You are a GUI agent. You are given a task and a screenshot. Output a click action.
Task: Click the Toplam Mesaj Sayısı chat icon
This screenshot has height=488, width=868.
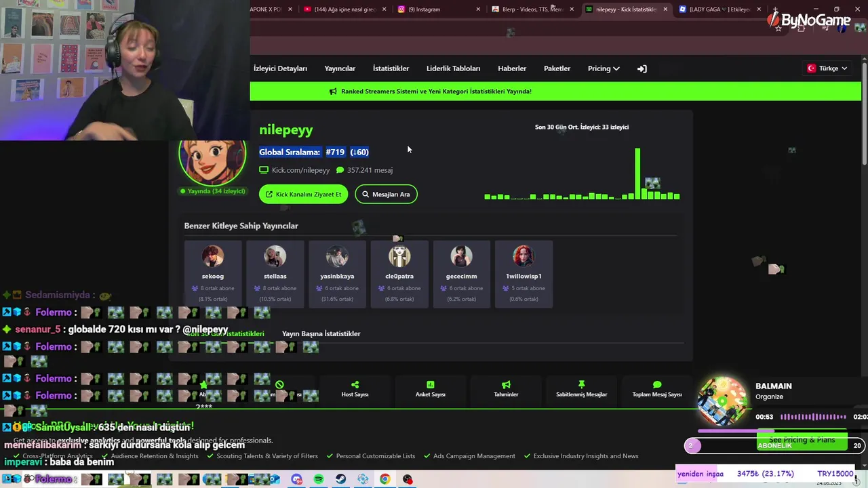[x=656, y=385]
